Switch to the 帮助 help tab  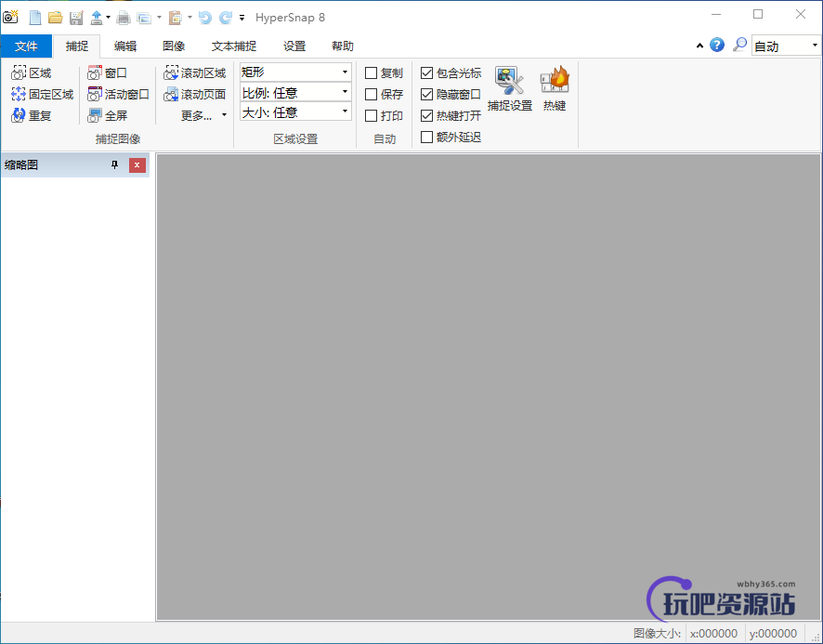pos(343,46)
